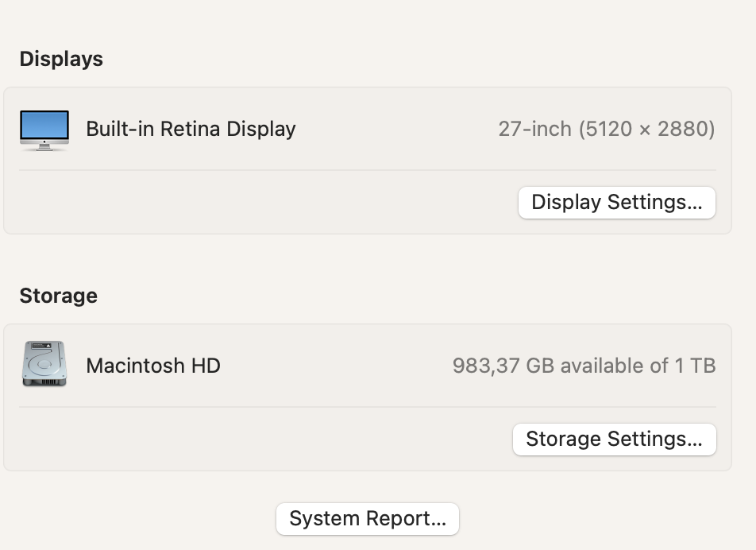The height and width of the screenshot is (550, 756).
Task: Open Display Settings
Action: (x=616, y=202)
